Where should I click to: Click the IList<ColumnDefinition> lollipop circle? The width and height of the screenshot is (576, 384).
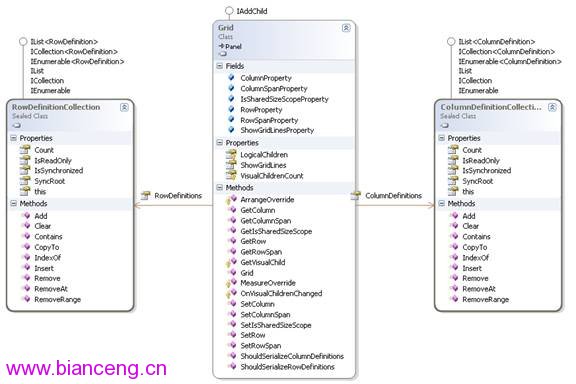[451, 42]
